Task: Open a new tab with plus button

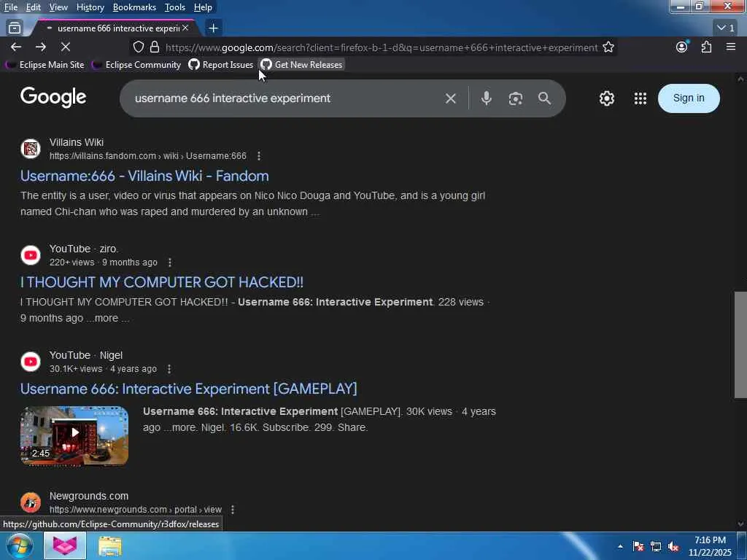Action: point(213,28)
